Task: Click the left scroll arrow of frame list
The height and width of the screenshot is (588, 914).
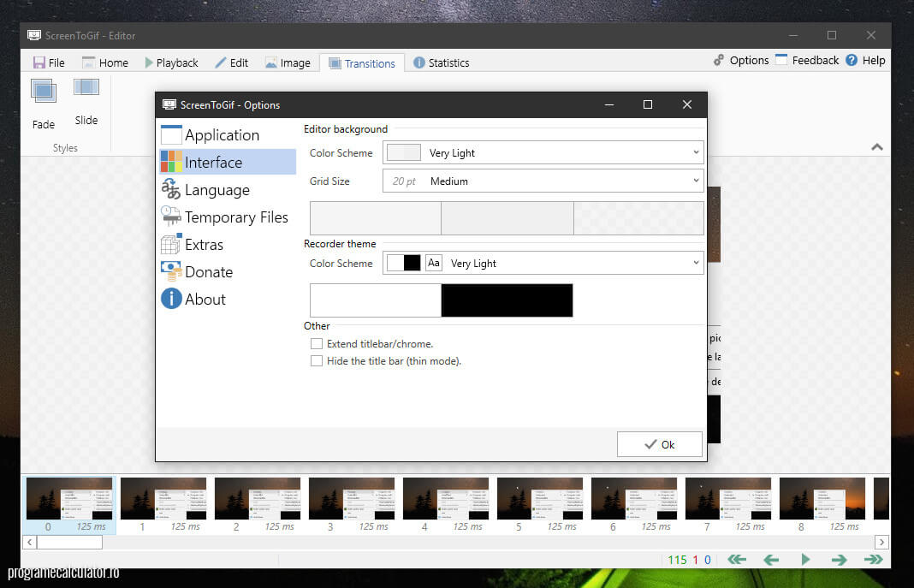Action: 30,542
